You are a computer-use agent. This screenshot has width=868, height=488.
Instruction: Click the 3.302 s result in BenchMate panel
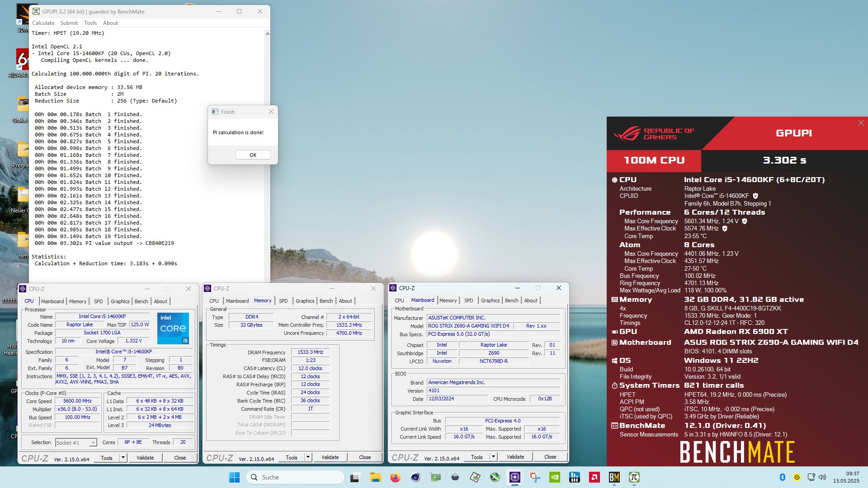click(x=784, y=160)
